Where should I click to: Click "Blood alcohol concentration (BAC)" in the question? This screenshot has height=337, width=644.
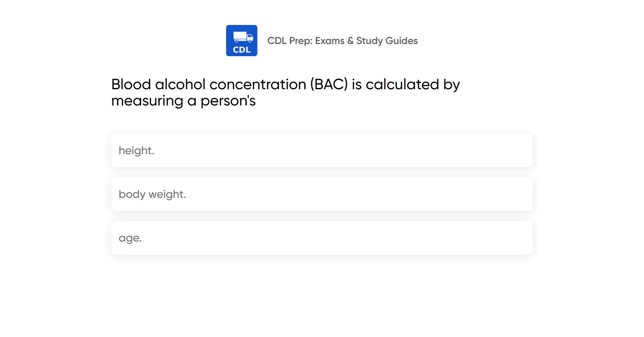pyautogui.click(x=230, y=84)
